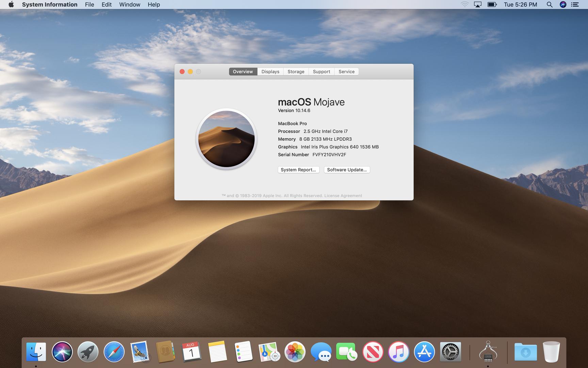
Task: Open Photos pinwheel icon in Dock
Action: (x=295, y=352)
